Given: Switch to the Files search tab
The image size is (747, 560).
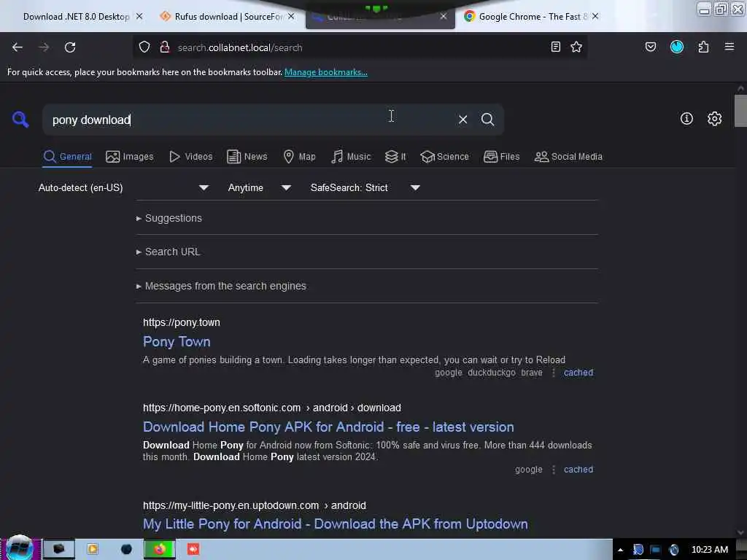Looking at the screenshot, I should (x=501, y=157).
